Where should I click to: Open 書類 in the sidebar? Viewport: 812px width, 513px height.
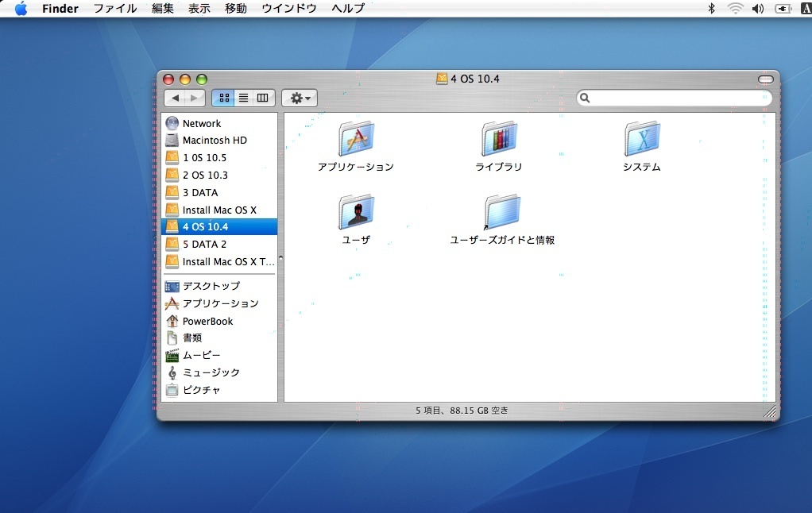[219, 338]
